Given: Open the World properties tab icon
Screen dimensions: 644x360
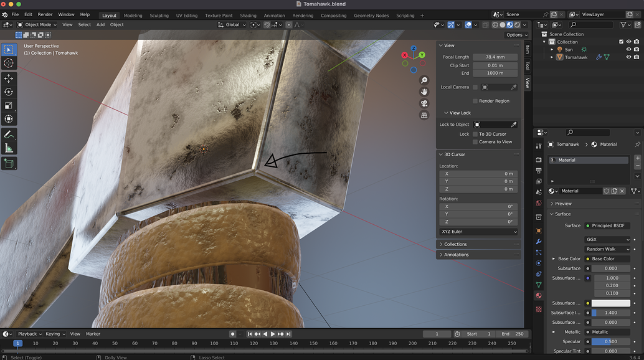Looking at the screenshot, I should [539, 203].
